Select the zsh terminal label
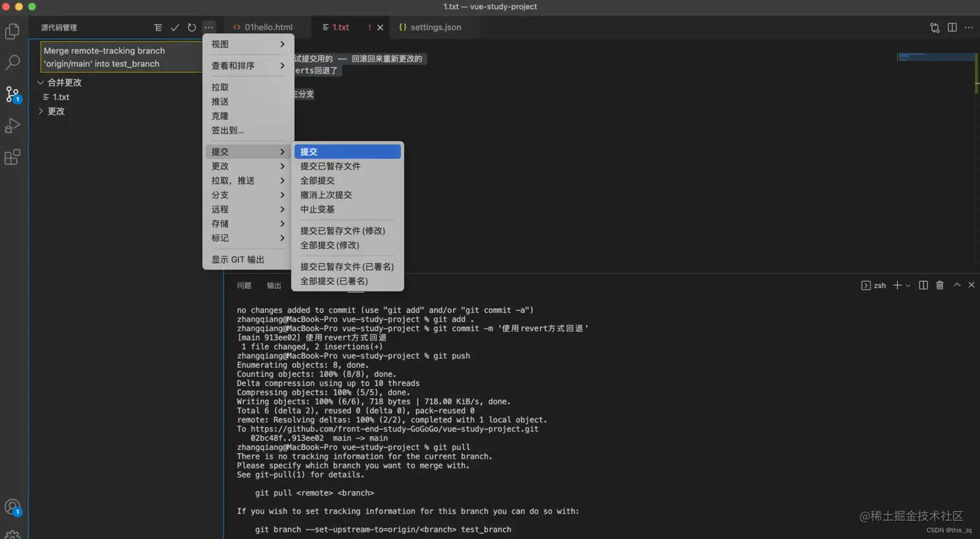The width and height of the screenshot is (980, 539). (x=874, y=285)
